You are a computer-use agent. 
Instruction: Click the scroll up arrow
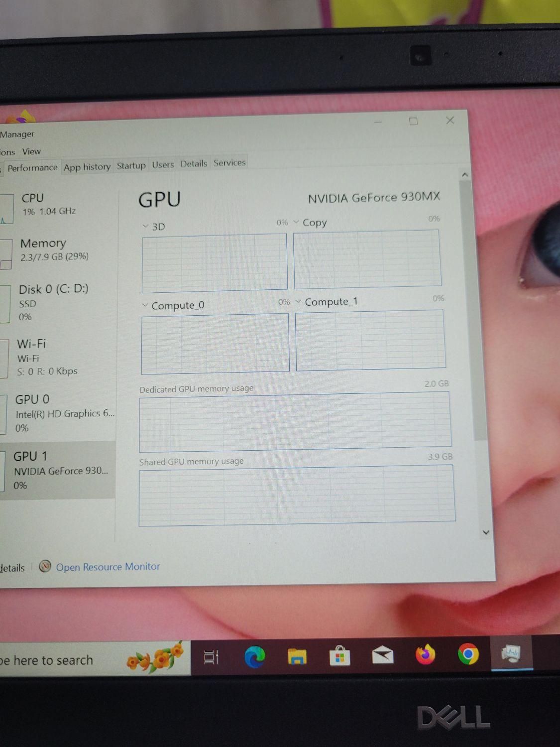(464, 175)
